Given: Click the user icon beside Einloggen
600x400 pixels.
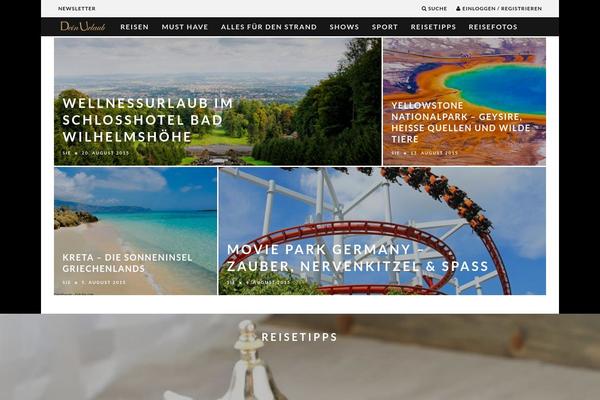Looking at the screenshot, I should tap(458, 8).
